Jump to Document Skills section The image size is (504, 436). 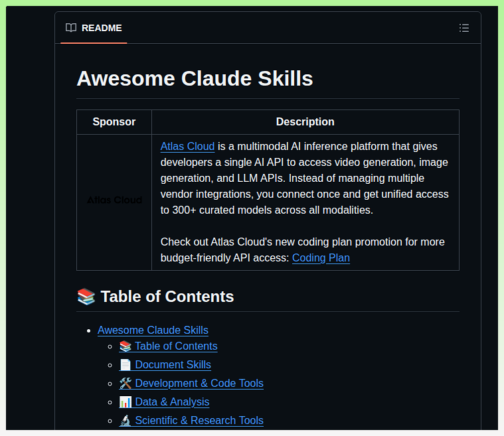(165, 365)
